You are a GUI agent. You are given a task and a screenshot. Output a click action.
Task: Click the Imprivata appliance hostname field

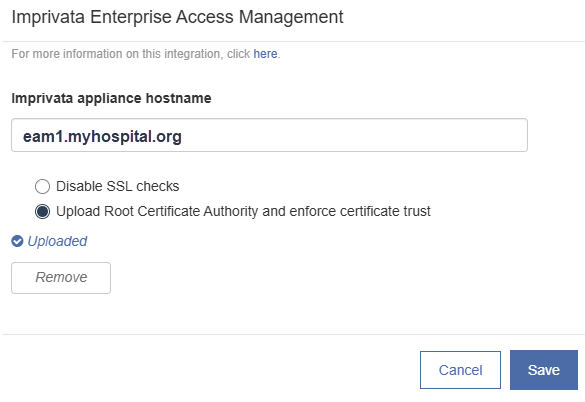[x=269, y=135]
